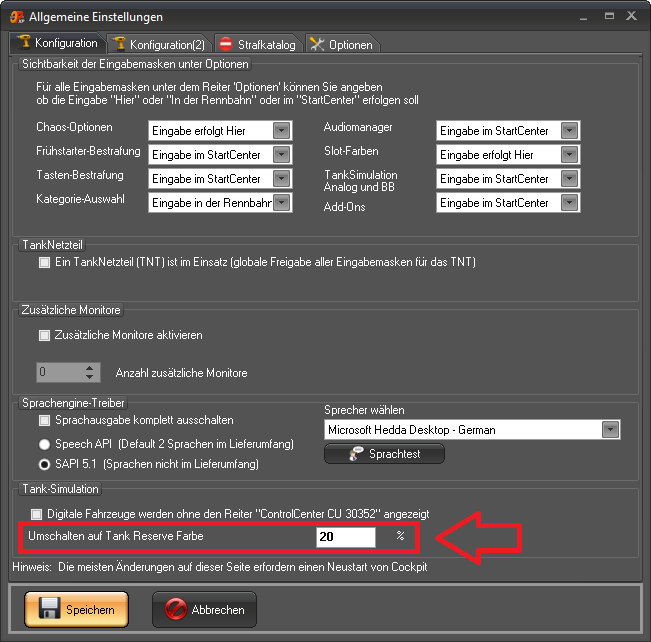This screenshot has width=651, height=642.
Task: Click the floppy disk icon on Speichern
Action: tap(49, 608)
